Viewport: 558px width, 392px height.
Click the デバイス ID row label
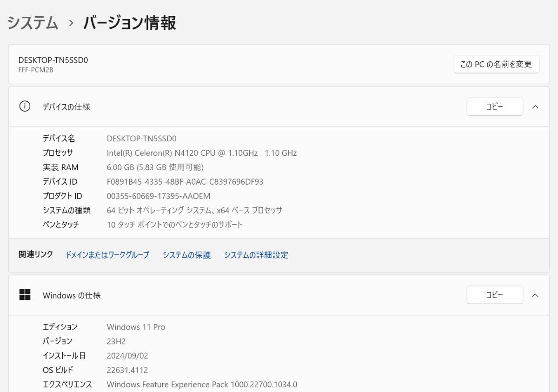60,182
